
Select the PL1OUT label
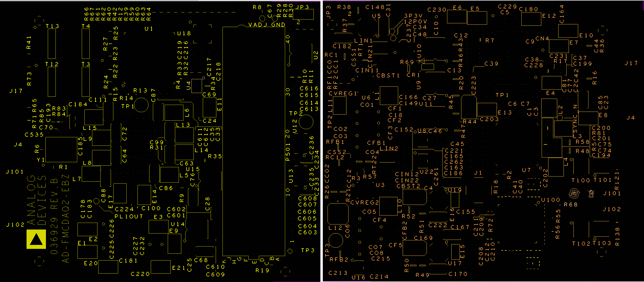[129, 217]
